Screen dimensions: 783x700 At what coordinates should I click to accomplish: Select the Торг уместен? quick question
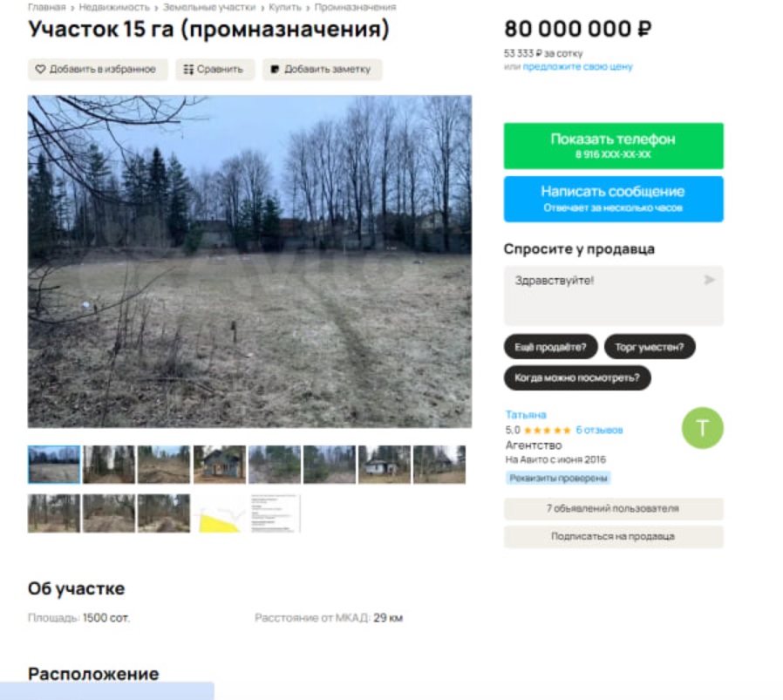point(650,347)
